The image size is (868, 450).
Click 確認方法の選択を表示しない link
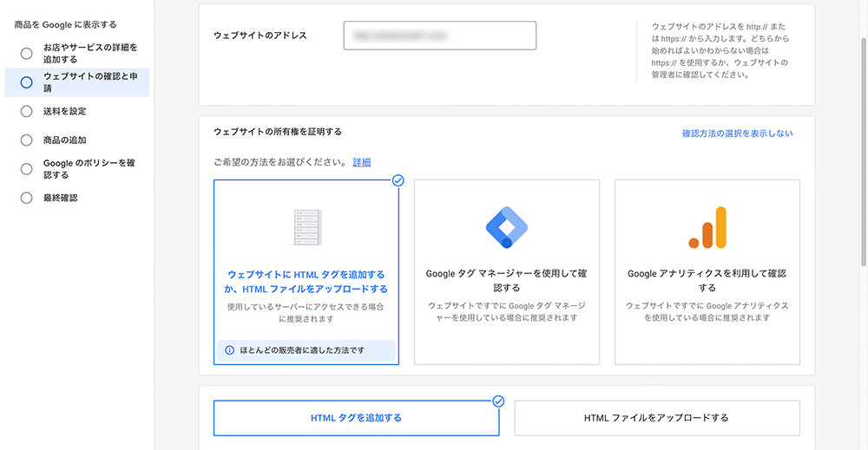click(737, 134)
